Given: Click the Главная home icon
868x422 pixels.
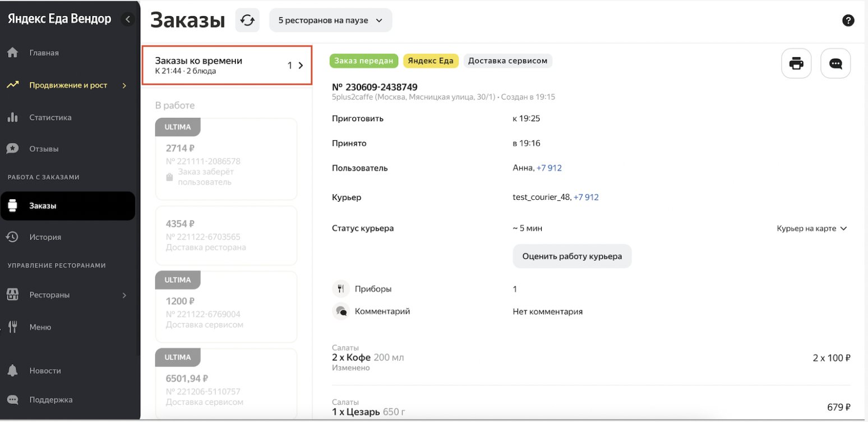Looking at the screenshot, I should click(x=12, y=53).
